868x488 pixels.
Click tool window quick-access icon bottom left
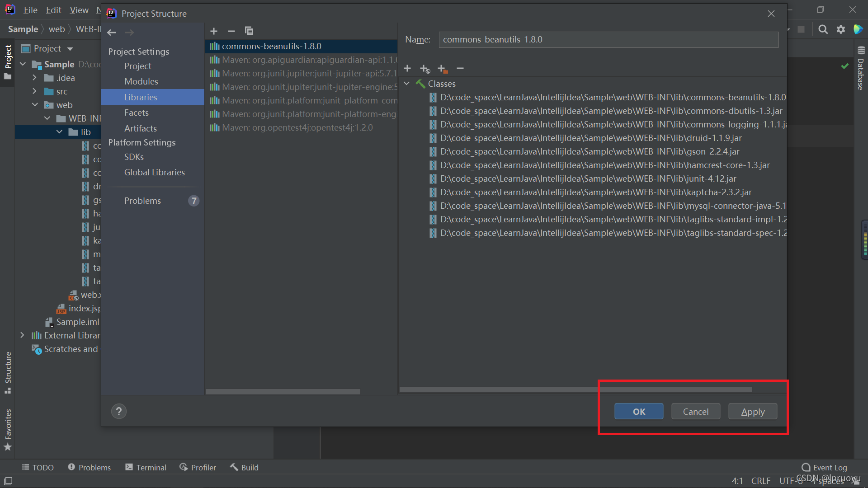coord(8,481)
